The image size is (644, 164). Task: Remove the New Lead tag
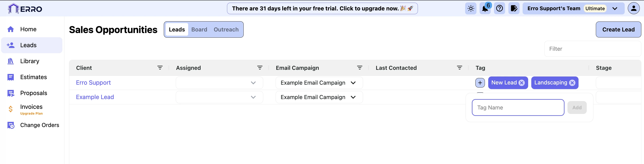click(522, 83)
